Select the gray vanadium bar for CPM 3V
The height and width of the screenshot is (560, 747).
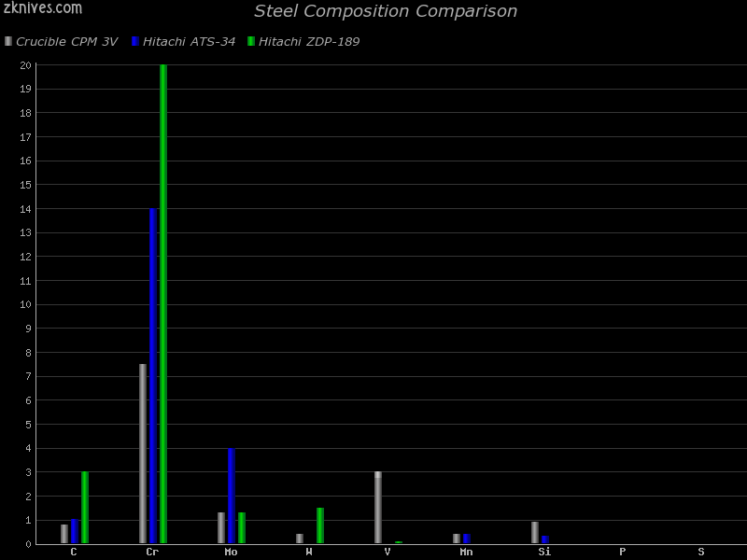click(378, 507)
